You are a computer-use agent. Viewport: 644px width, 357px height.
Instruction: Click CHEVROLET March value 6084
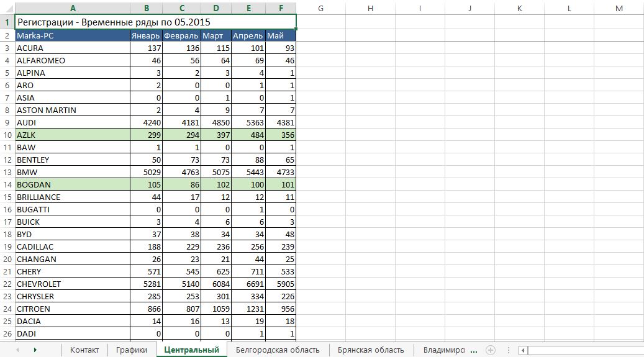pyautogui.click(x=216, y=284)
